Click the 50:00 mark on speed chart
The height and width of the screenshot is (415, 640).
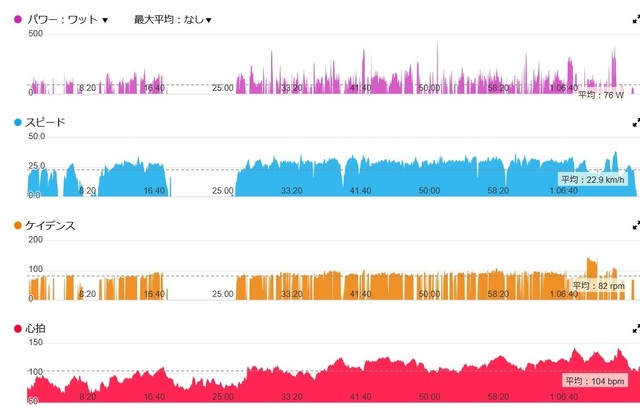(428, 191)
